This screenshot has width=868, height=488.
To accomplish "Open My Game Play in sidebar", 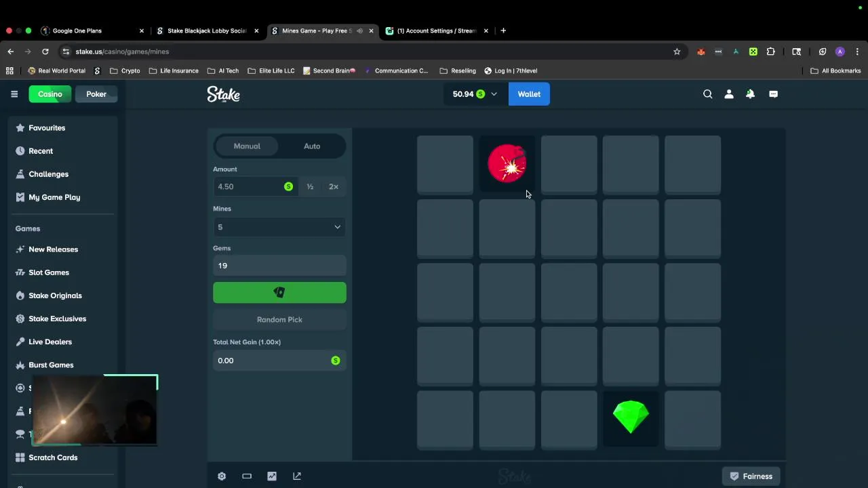I will (x=54, y=197).
